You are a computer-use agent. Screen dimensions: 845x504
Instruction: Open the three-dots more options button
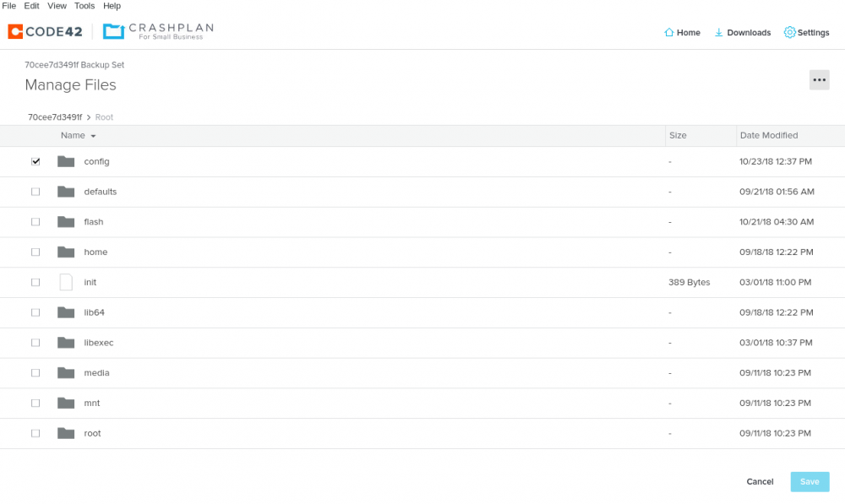[819, 79]
